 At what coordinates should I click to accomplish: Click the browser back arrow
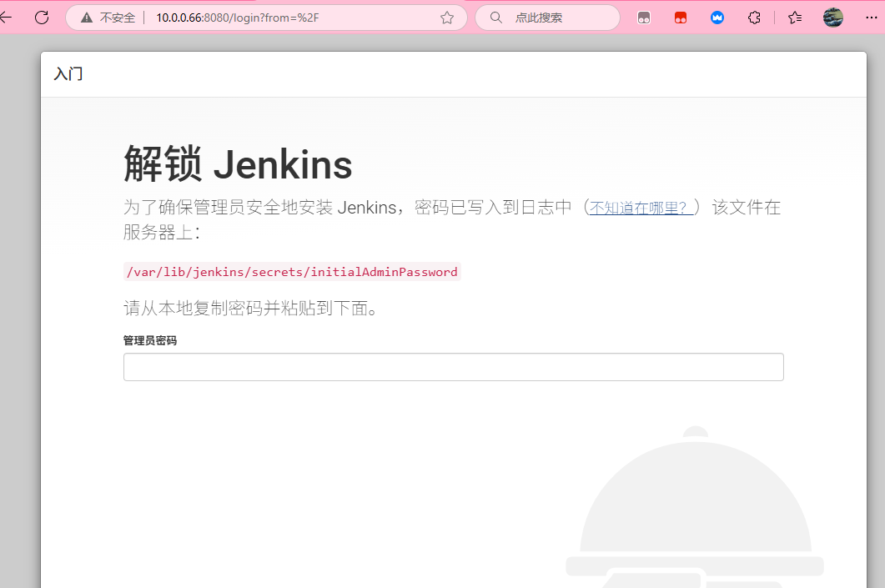6,18
